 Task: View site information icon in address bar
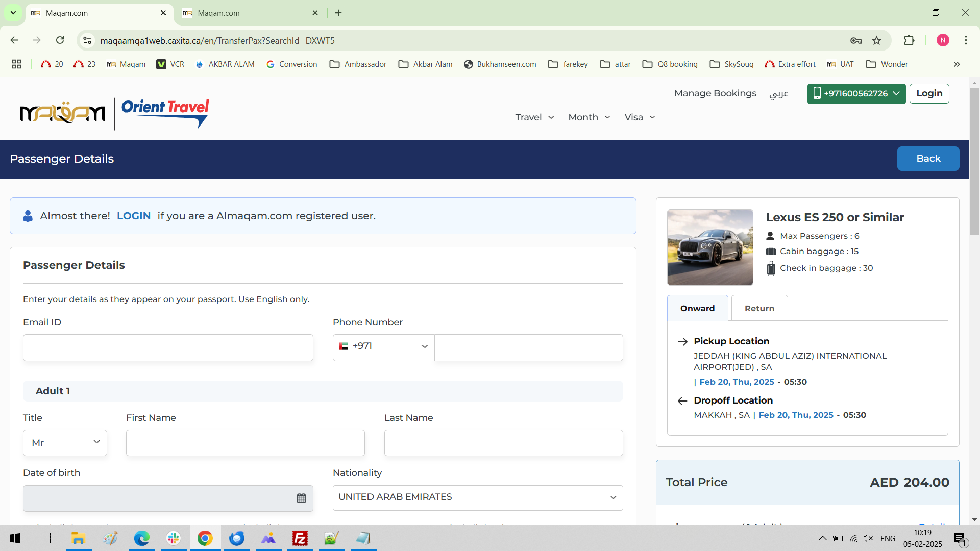tap(87, 40)
